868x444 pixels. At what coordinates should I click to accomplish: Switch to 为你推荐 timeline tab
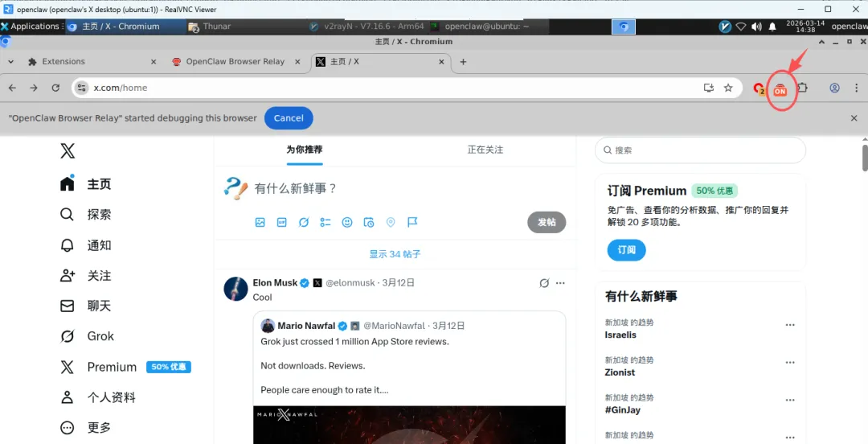(x=305, y=150)
